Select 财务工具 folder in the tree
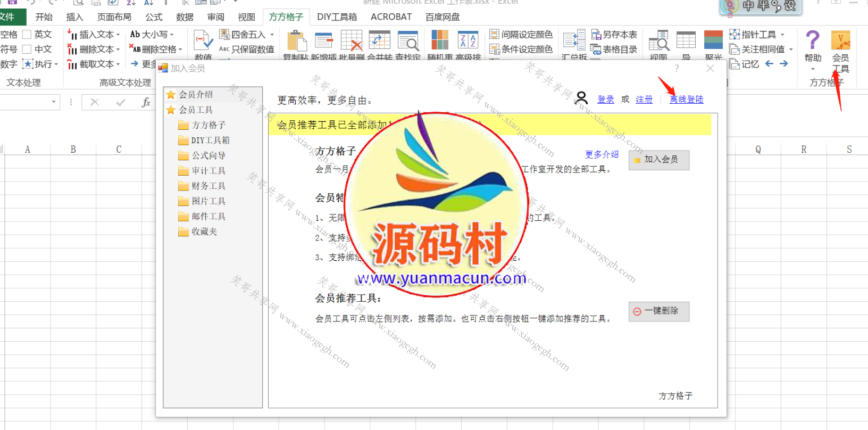Screen dimensions: 868x430 click(x=208, y=186)
